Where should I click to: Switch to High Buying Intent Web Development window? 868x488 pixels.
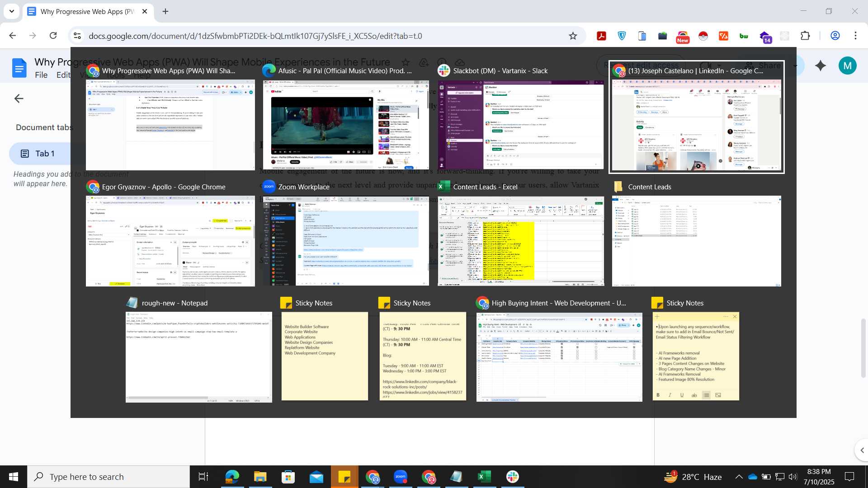click(559, 357)
